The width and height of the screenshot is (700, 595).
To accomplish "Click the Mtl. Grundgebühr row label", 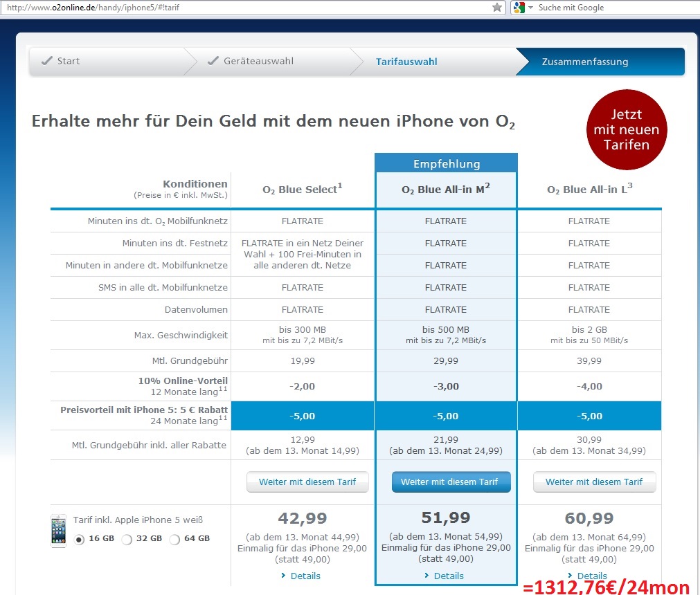I will 190,361.
